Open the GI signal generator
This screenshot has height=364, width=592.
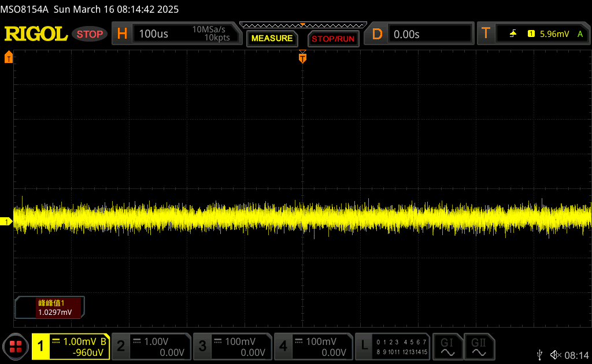pyautogui.click(x=448, y=347)
